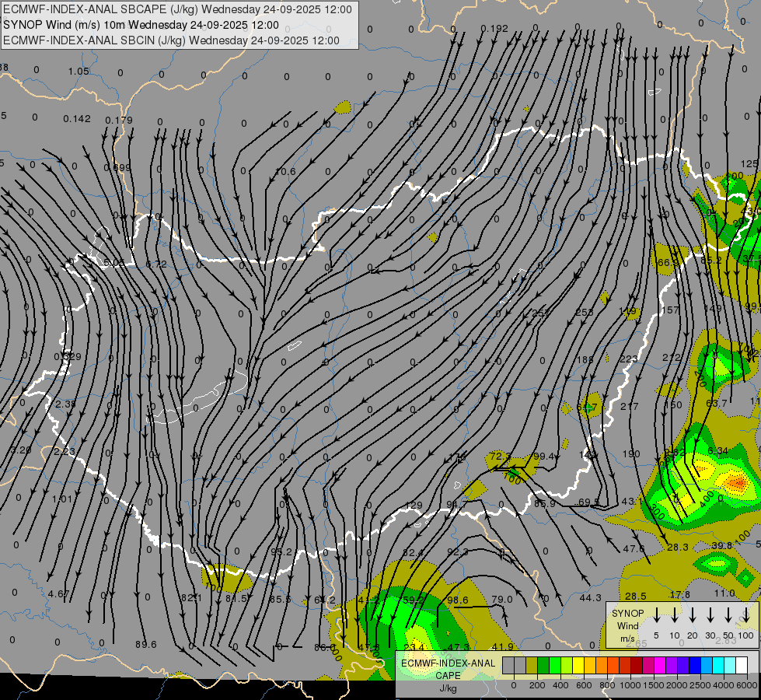Click the 41.9 value on the map
This screenshot has width=761, height=700.
point(502,646)
